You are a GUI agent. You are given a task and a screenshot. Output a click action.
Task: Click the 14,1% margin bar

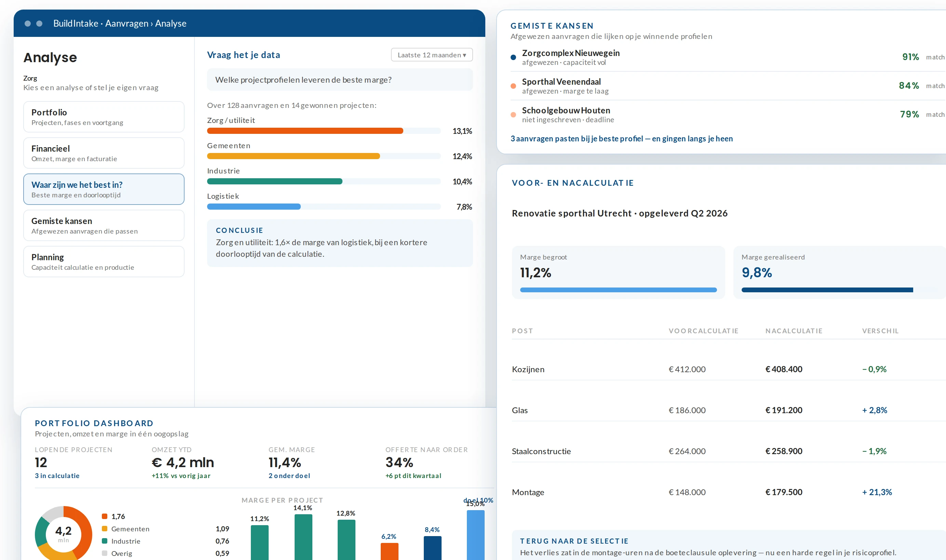303,537
